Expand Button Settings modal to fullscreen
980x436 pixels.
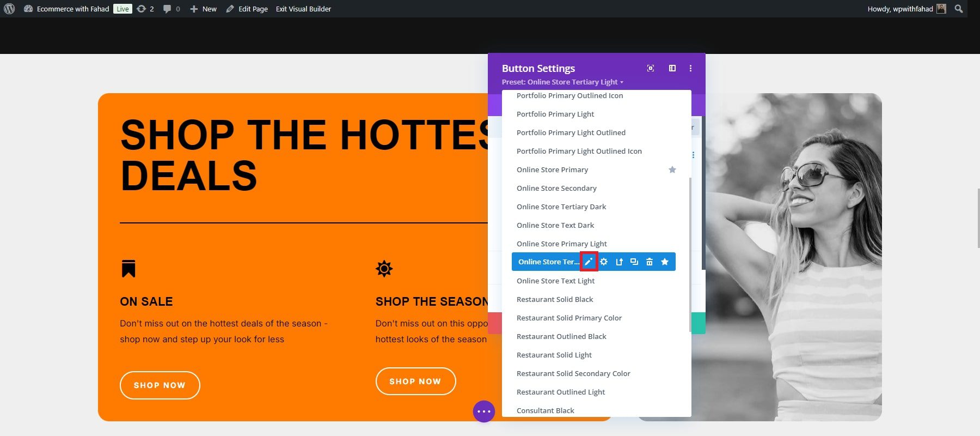pos(651,68)
